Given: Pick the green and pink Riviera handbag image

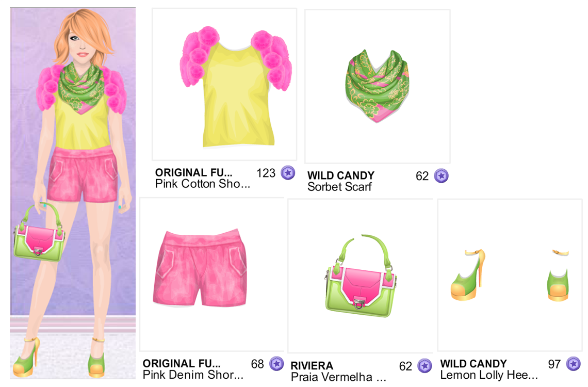Looking at the screenshot, I should click(361, 276).
